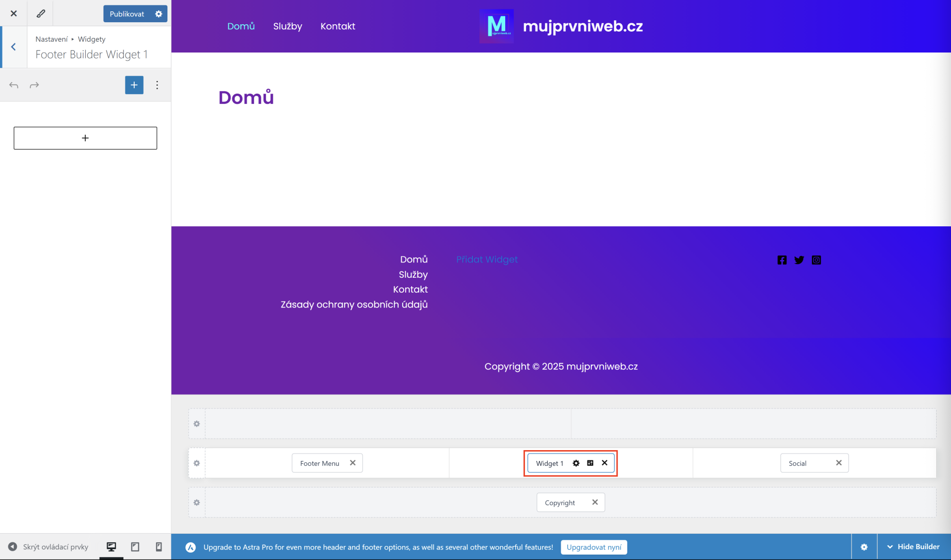Image resolution: width=951 pixels, height=560 pixels.
Task: Click the empty add block box
Action: pyautogui.click(x=85, y=138)
